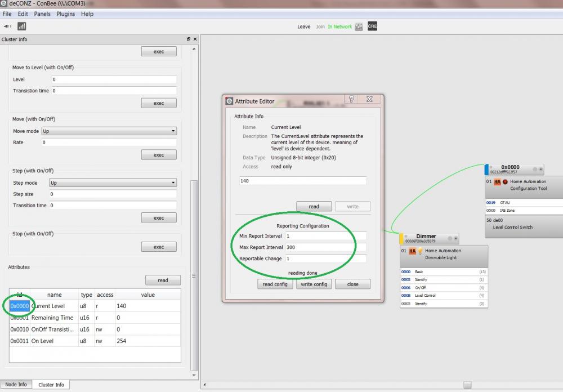563x392 pixels.
Task: Click the network signal strength toolbar icon
Action: coord(22,26)
